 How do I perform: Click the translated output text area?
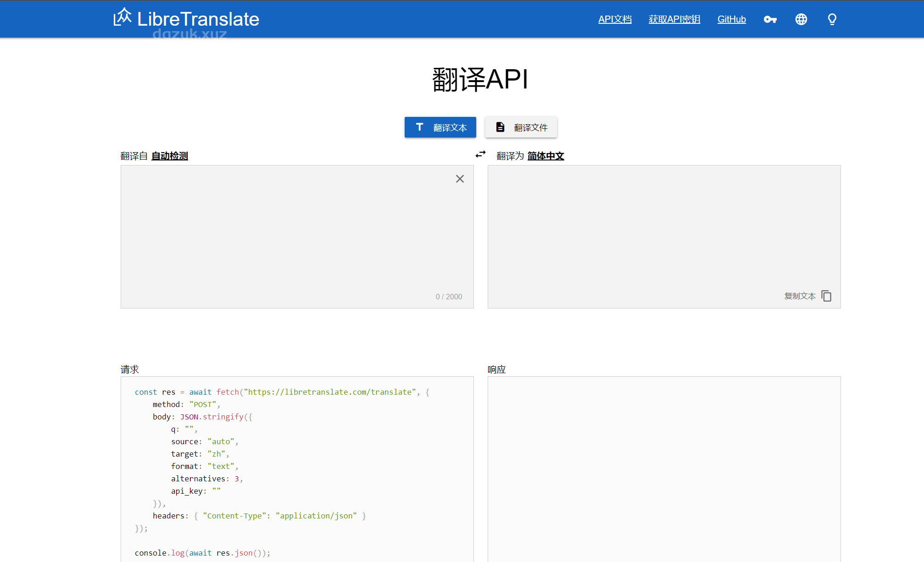tap(664, 237)
